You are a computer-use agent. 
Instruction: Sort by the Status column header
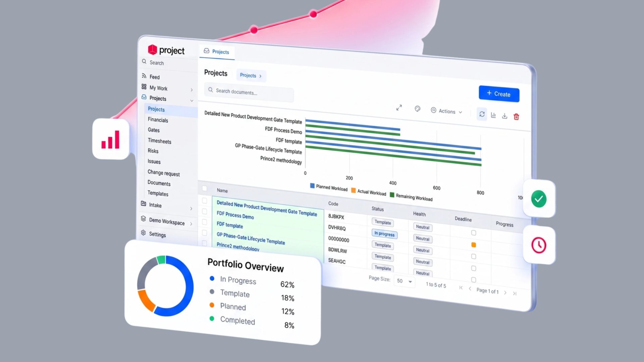pos(377,209)
